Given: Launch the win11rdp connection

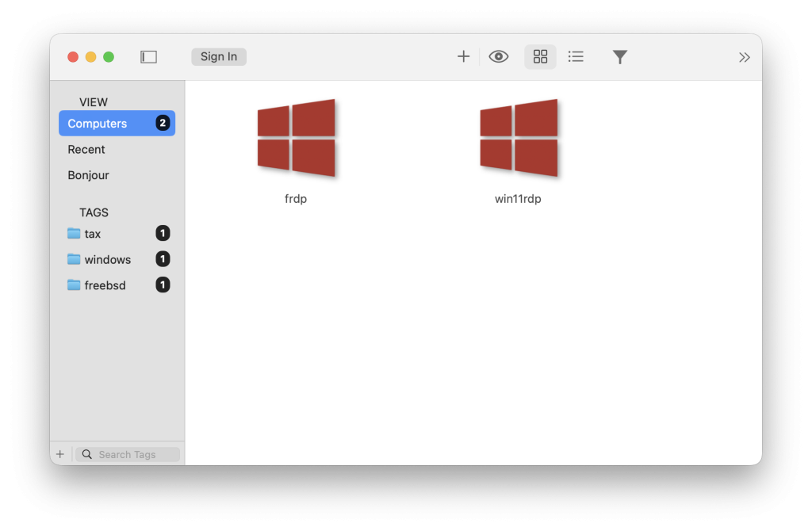Looking at the screenshot, I should [518, 139].
